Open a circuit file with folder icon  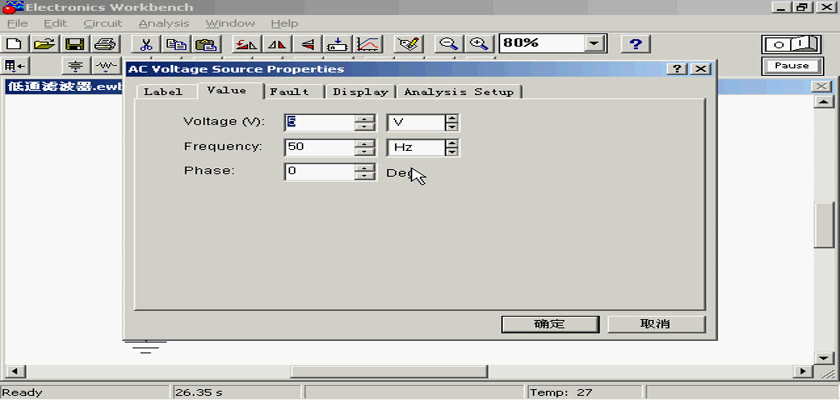46,44
